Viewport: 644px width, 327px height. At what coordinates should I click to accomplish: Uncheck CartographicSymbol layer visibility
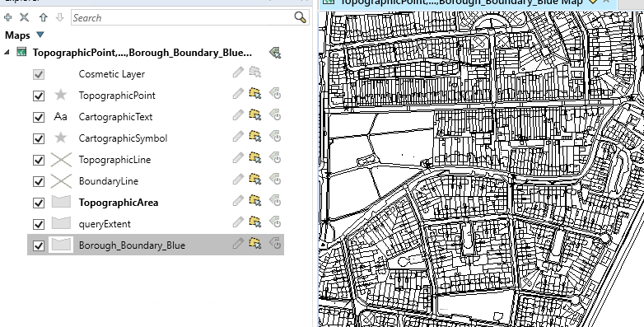39,138
